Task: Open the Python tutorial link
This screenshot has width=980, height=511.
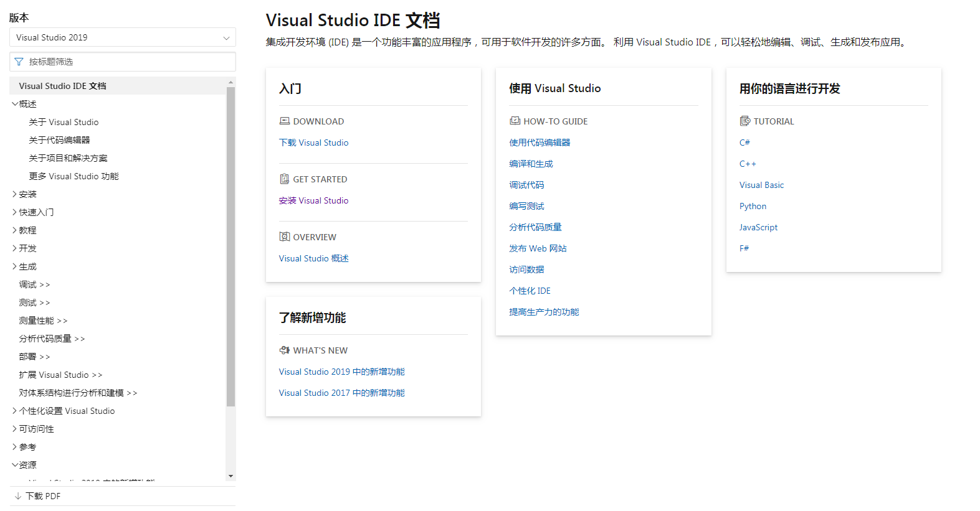Action: 753,206
